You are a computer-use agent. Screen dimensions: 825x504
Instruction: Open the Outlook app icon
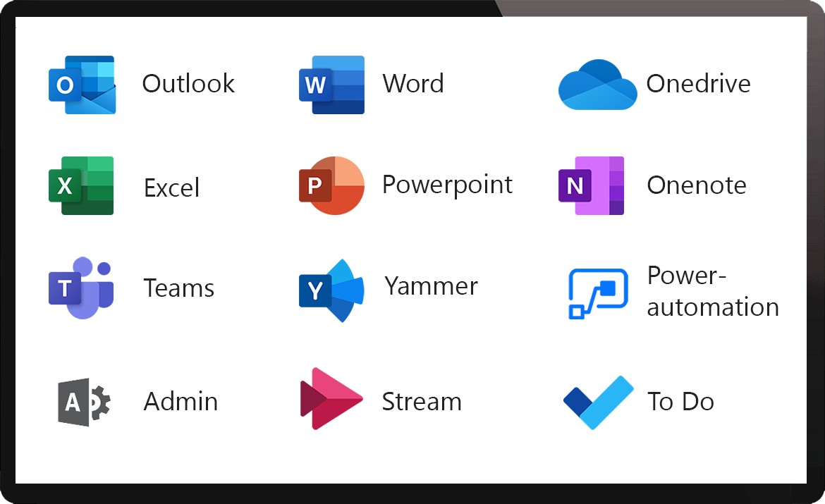[x=81, y=83]
